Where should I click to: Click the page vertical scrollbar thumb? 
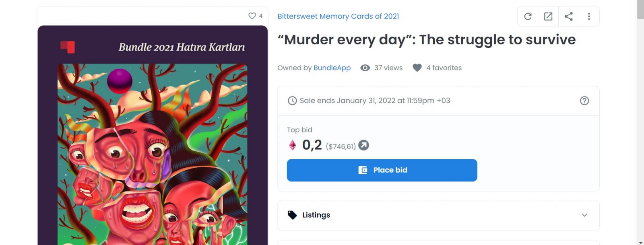[x=640, y=10]
